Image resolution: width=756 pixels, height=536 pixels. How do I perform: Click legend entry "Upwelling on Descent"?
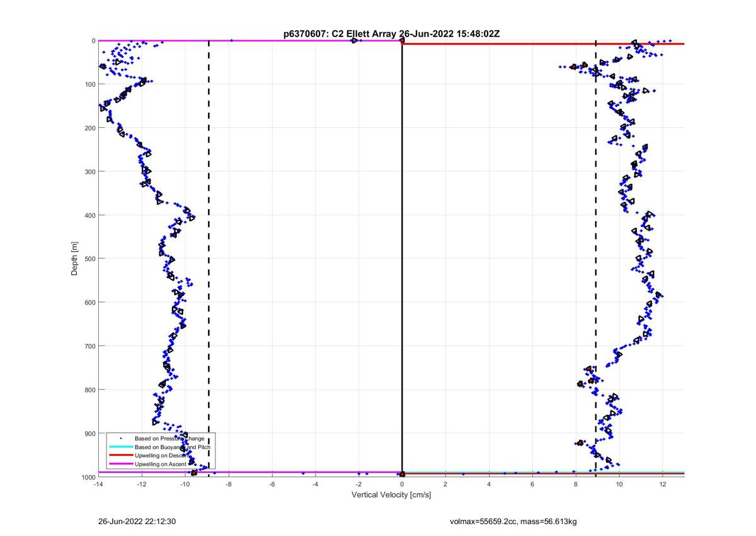tap(162, 455)
